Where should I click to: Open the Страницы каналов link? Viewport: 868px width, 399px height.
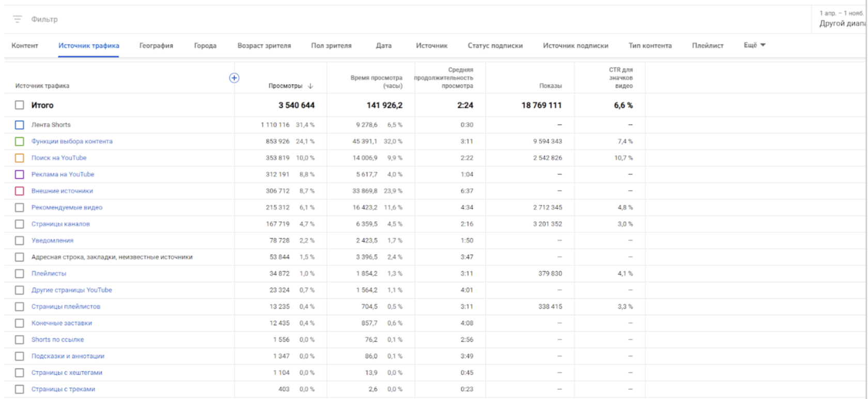click(x=60, y=224)
